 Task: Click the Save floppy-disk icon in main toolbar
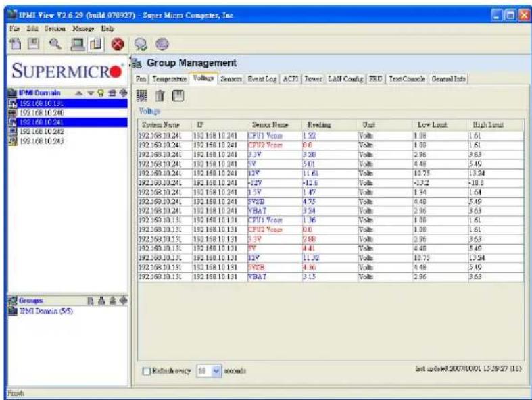(33, 44)
